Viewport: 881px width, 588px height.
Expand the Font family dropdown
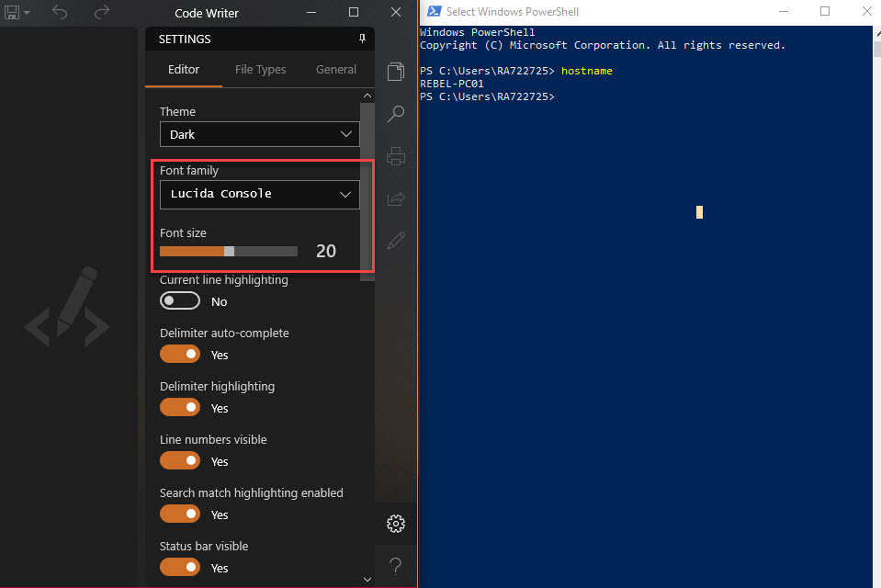[259, 194]
